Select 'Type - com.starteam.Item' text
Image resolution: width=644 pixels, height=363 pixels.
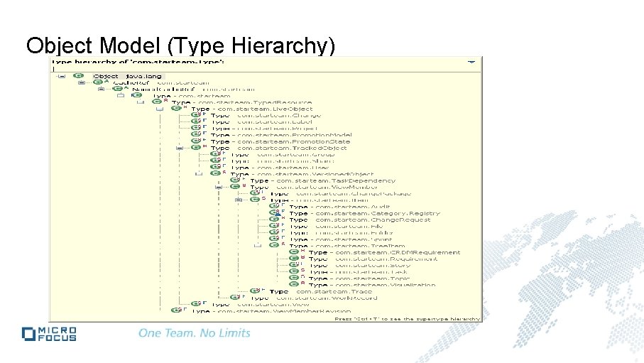click(319, 200)
